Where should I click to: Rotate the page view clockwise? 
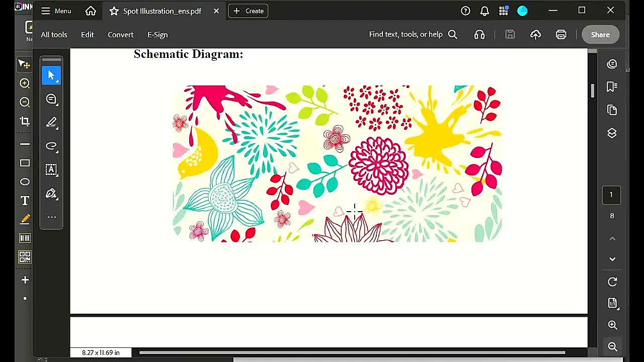coord(612,282)
